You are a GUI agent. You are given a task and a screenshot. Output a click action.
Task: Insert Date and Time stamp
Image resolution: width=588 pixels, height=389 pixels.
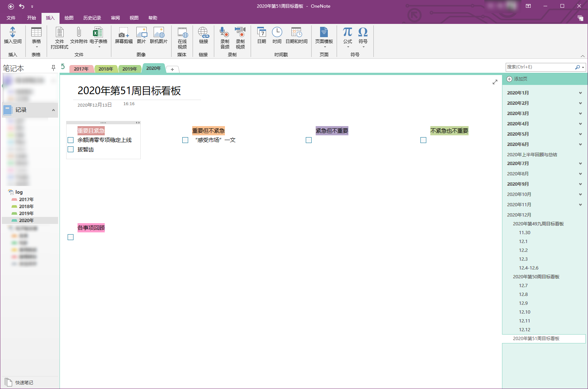(x=297, y=36)
